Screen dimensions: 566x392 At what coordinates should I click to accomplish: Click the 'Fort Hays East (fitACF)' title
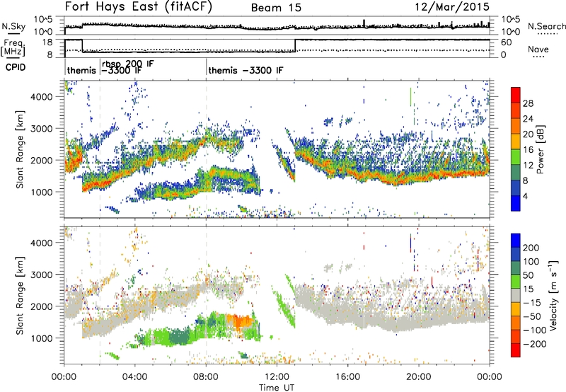139,6
